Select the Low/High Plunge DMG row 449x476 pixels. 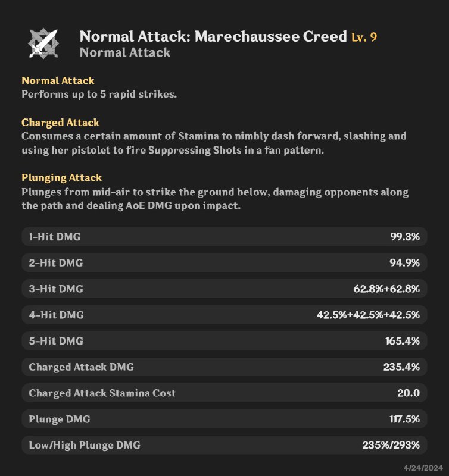tap(224, 445)
